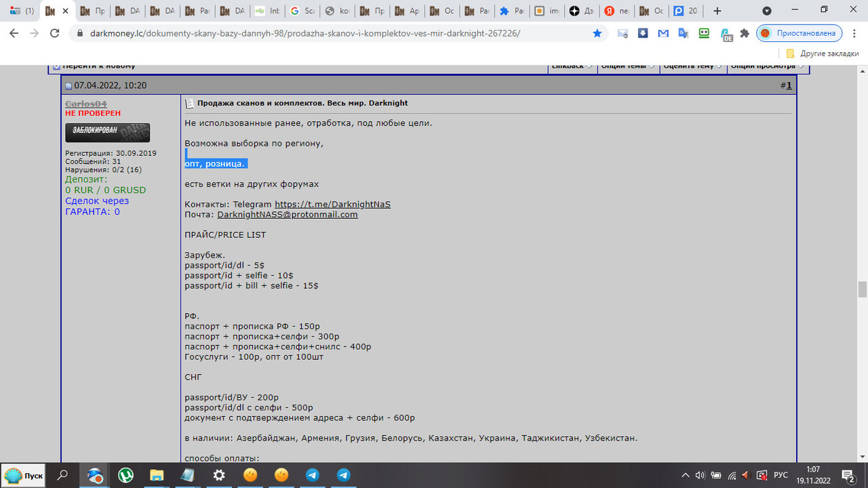This screenshot has width=868, height=488.
Task: Open the second Telegram taskbar icon
Action: click(x=344, y=475)
